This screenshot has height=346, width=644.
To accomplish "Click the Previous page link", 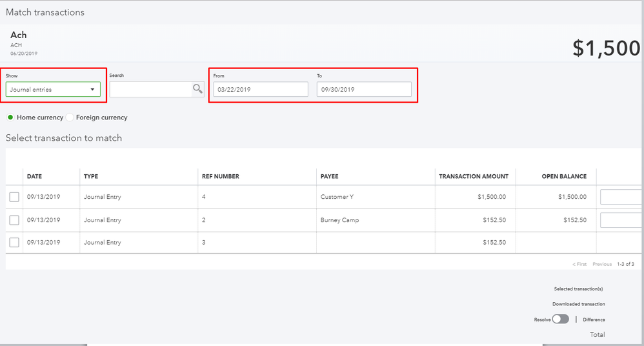I will pos(601,264).
